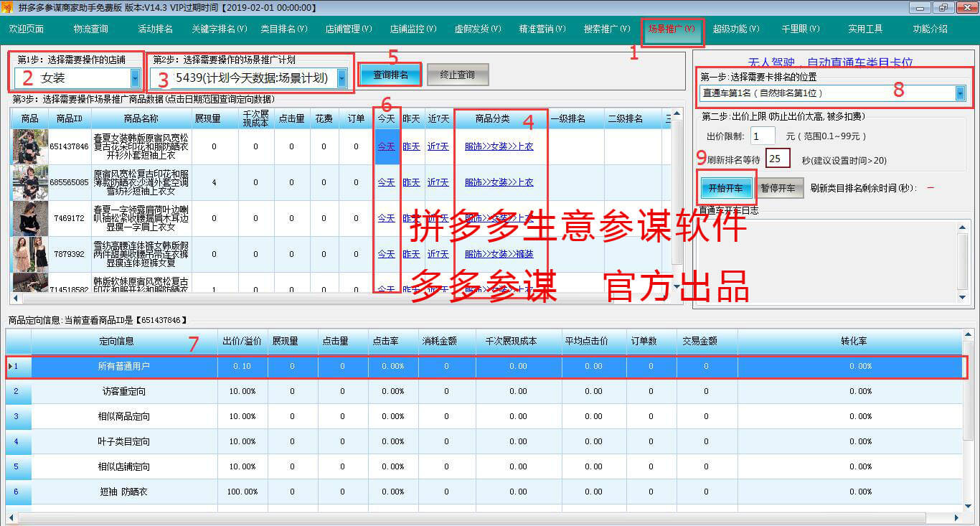
Task: Open 超级功能 menu
Action: point(736,29)
